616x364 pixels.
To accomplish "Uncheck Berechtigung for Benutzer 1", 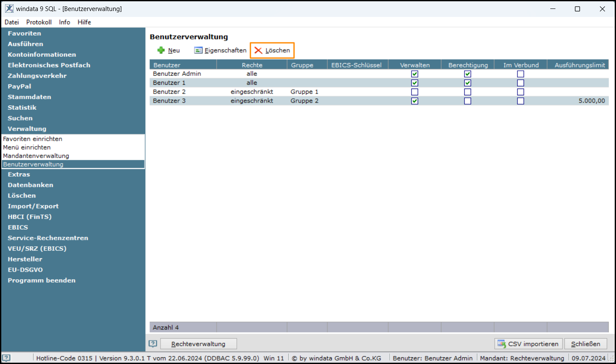I will (x=468, y=83).
